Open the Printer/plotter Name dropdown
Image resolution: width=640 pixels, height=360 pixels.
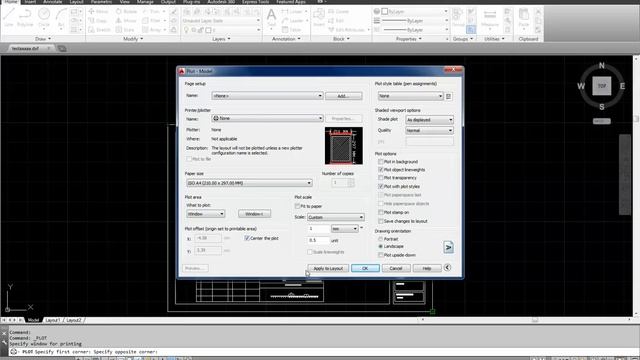[267, 118]
